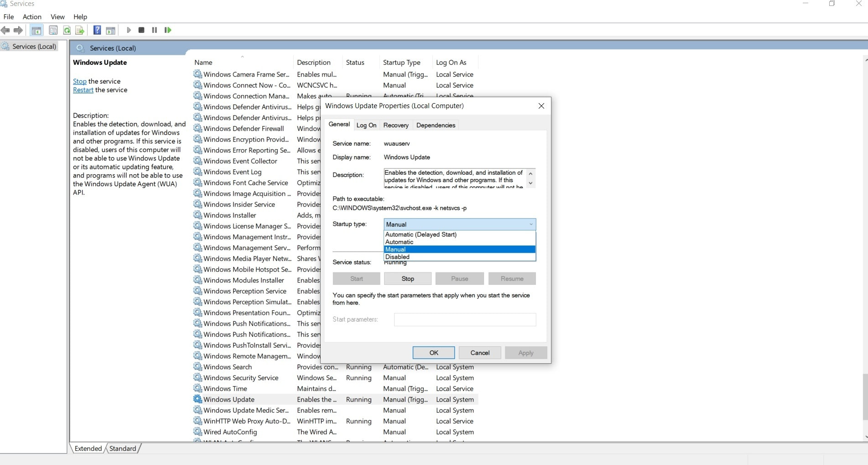Sort by Startup Type column header

[x=405, y=63]
